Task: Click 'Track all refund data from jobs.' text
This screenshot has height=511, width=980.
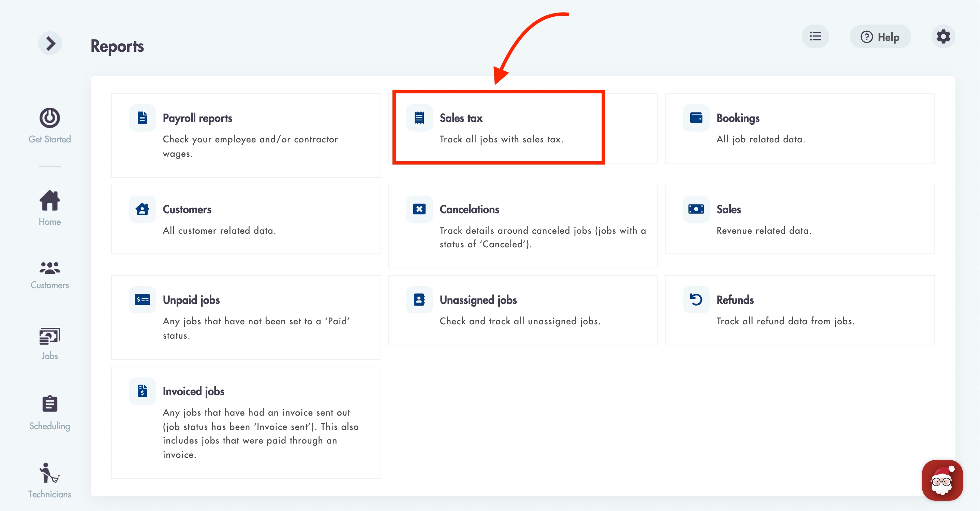Action: point(786,321)
